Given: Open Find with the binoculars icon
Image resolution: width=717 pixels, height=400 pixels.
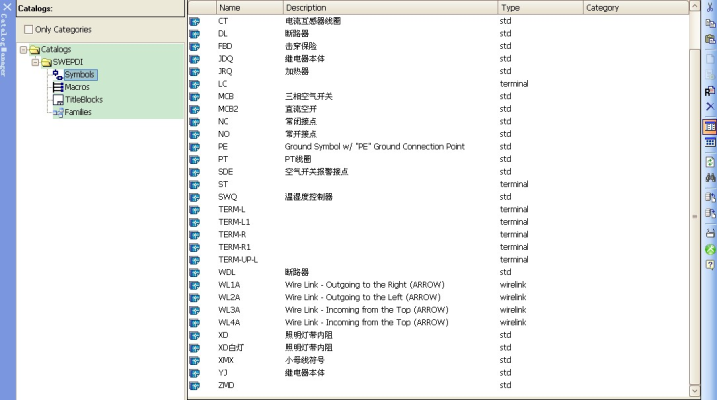Looking at the screenshot, I should [x=709, y=177].
